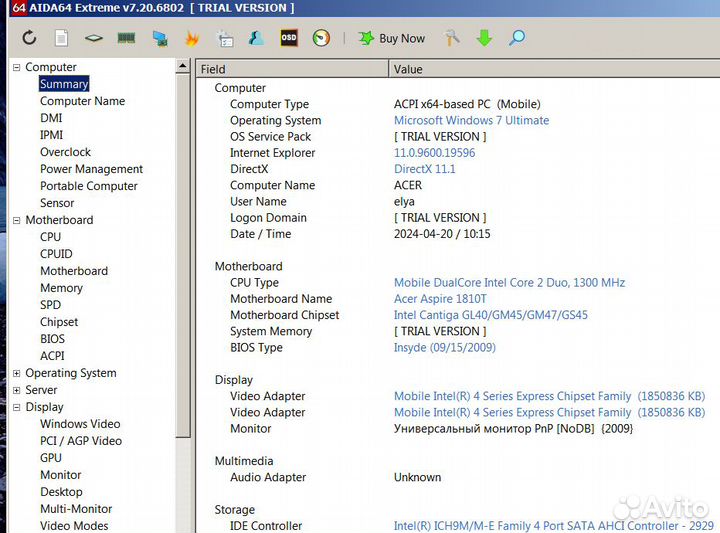Select the Computer Type row

[458, 104]
